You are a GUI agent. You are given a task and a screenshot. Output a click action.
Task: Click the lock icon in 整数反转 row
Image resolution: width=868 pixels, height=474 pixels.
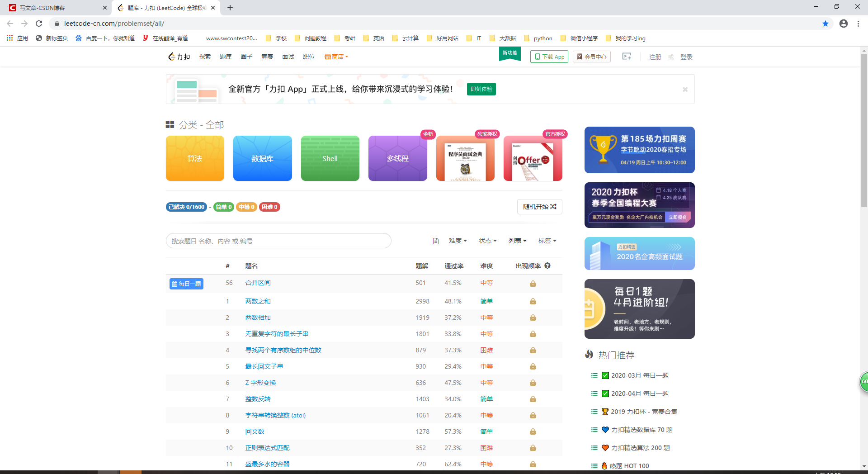(533, 399)
